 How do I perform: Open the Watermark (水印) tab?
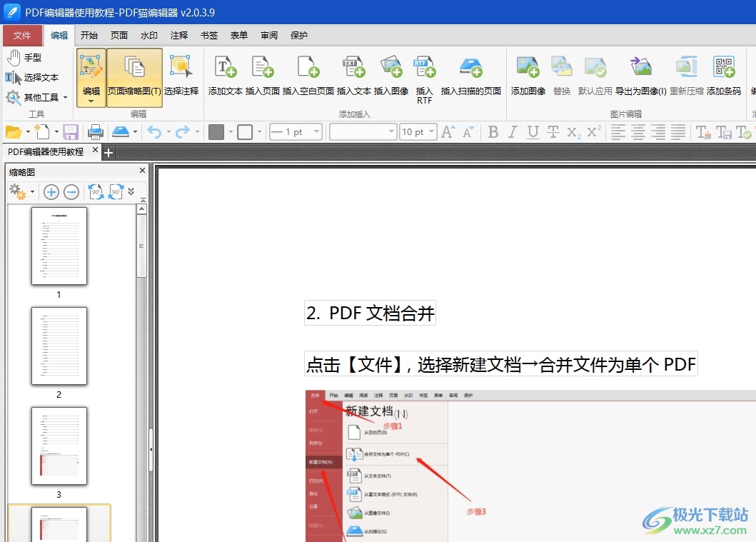point(149,35)
